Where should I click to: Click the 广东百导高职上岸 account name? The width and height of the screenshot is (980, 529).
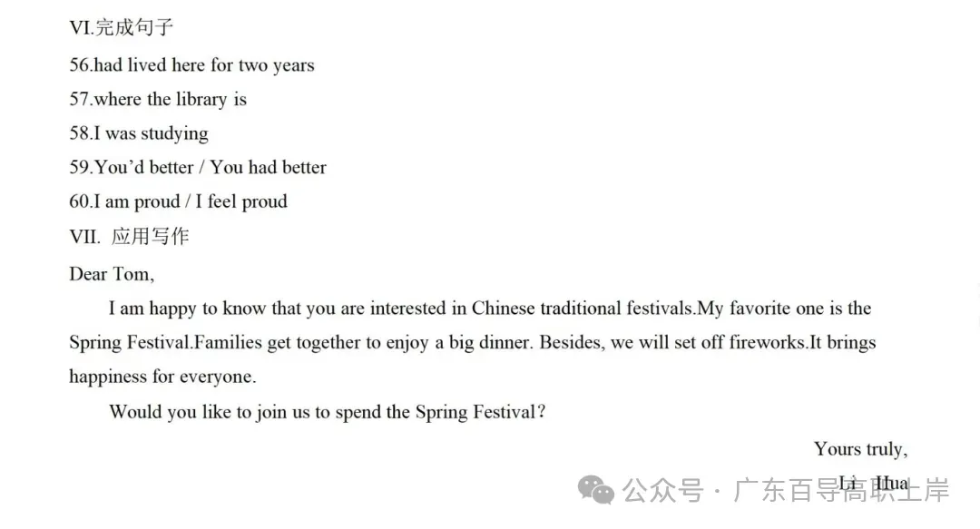pyautogui.click(x=841, y=490)
